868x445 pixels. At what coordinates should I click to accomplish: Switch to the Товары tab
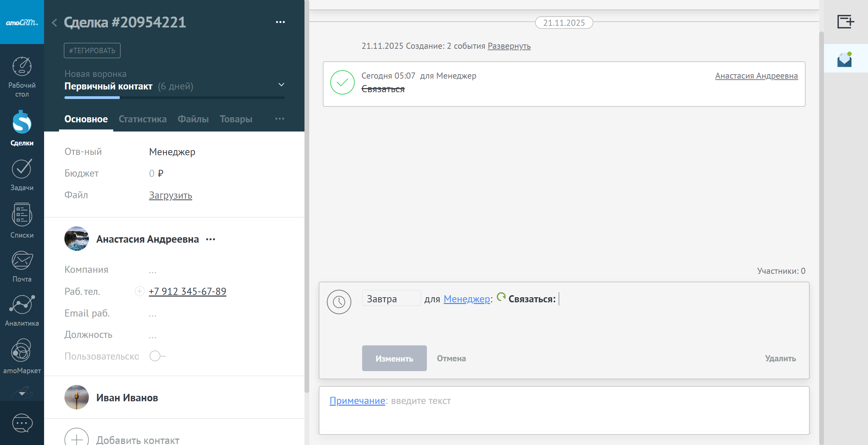pos(236,119)
